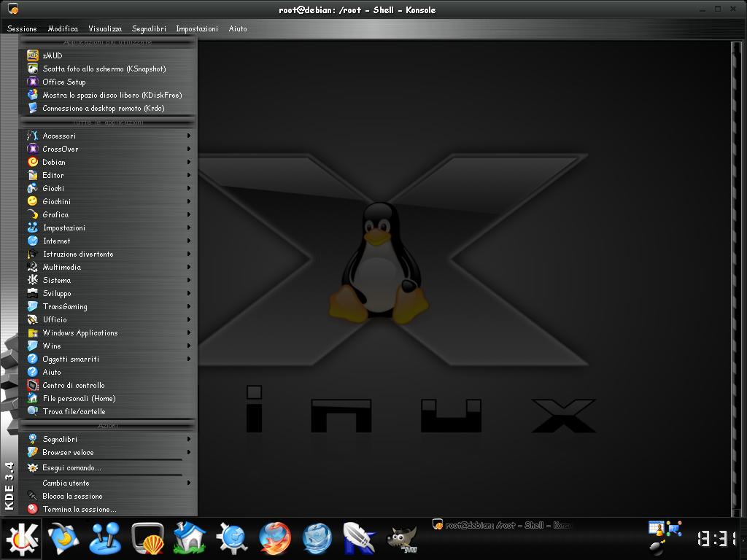Expand the Internet submenu
747x560 pixels.
click(x=108, y=241)
